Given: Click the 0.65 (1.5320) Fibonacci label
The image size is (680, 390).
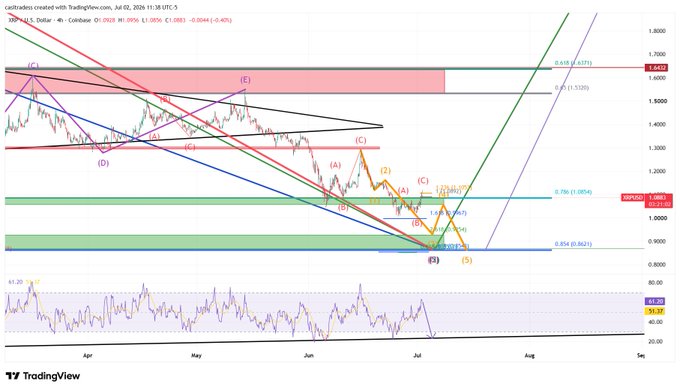Looking at the screenshot, I should [572, 88].
